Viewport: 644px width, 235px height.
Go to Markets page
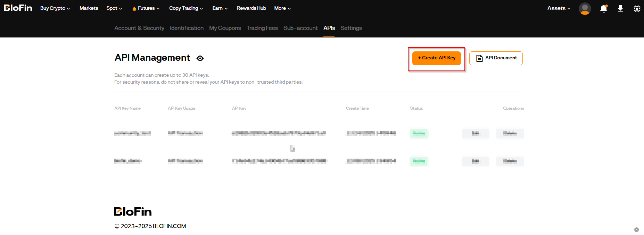pyautogui.click(x=89, y=8)
